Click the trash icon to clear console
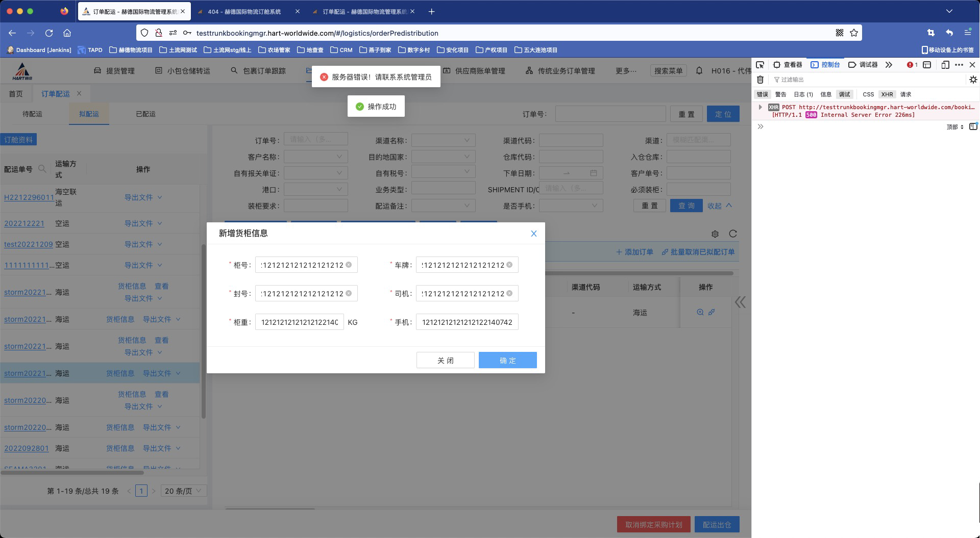The image size is (980, 538). (x=760, y=80)
